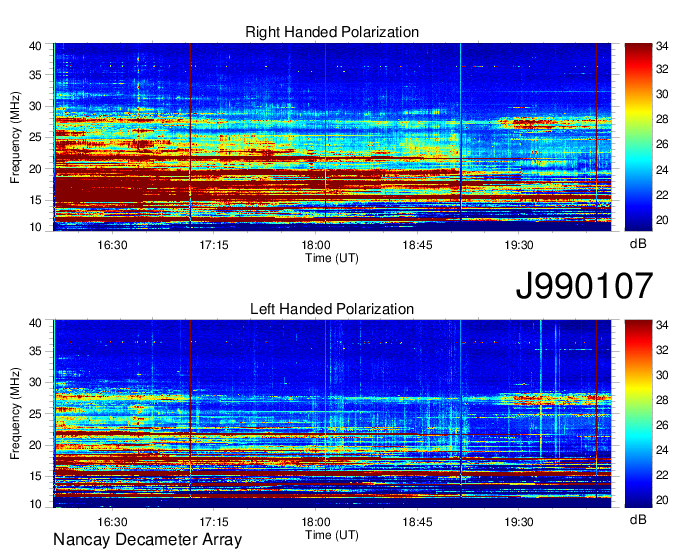
Task: Click the 25 frequency tick in lower plot
Action: tap(36, 414)
